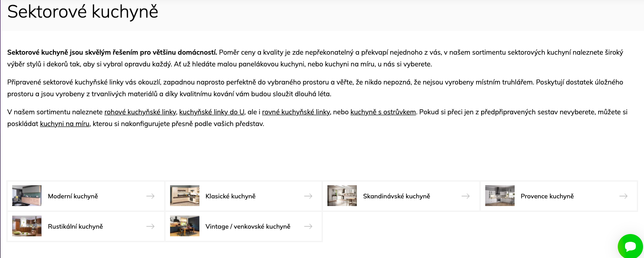Image resolution: width=644 pixels, height=258 pixels.
Task: Choose the Rustikální kuchyně category label
Action: [x=75, y=226]
